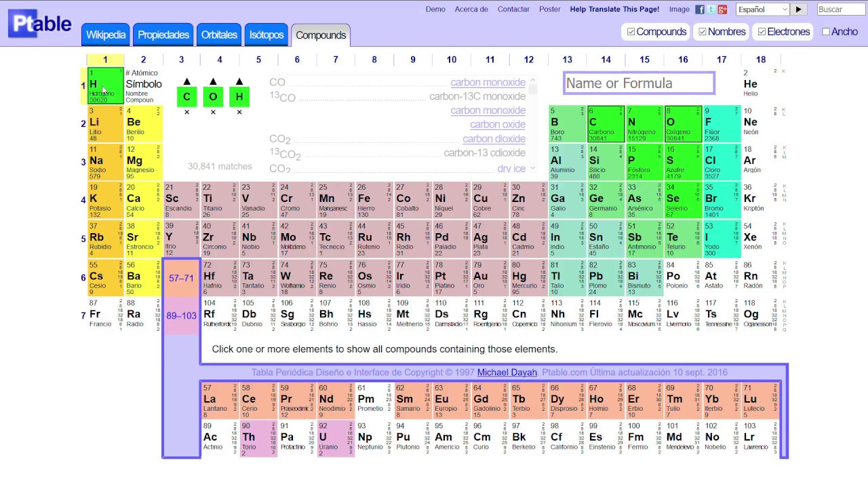Open the Contactar link
The image size is (868, 488).
tap(513, 9)
